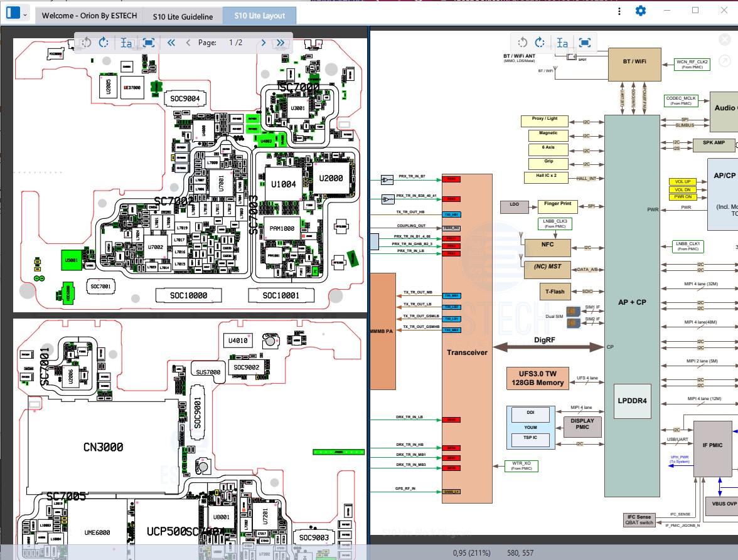
Task: Jump to last page with double-right arrows
Action: click(x=281, y=43)
